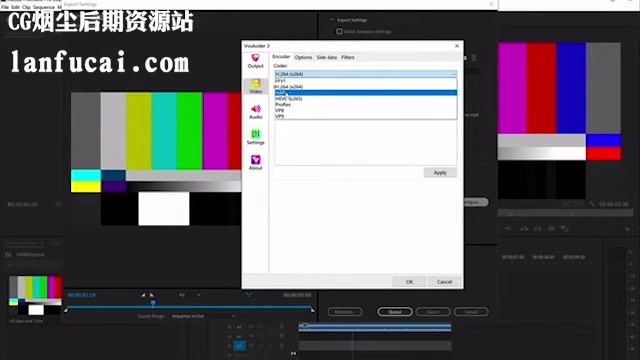Close the Voukoder 3 dialog

457,46
